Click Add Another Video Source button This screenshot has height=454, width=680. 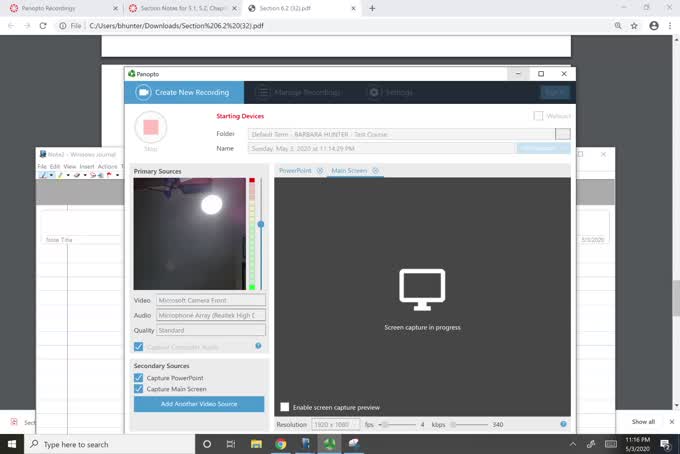tap(199, 404)
